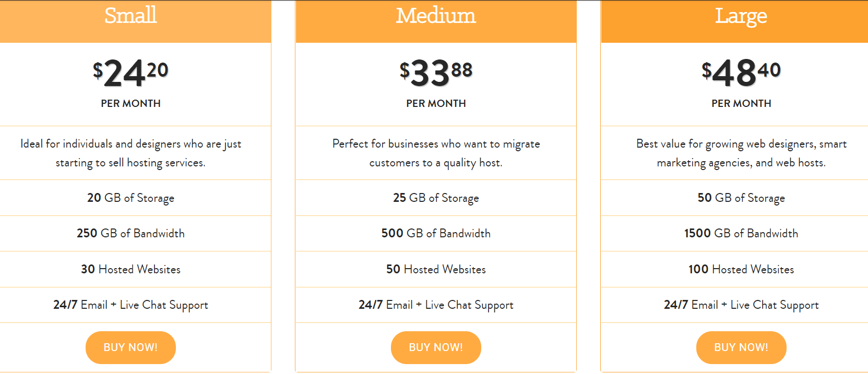Click BUY NOW for Medium plan
The width and height of the screenshot is (868, 374).
point(436,347)
